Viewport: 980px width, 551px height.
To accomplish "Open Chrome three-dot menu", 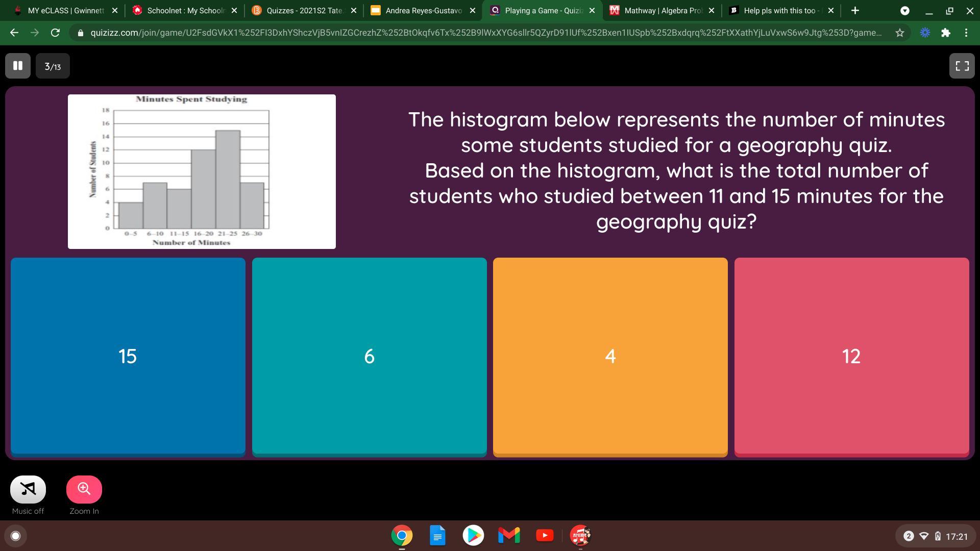I will click(x=966, y=33).
